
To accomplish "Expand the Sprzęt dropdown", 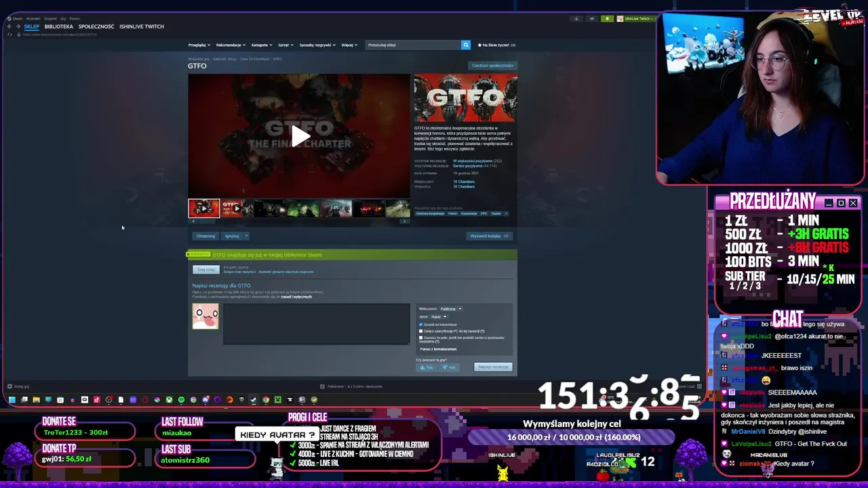I will coord(285,45).
